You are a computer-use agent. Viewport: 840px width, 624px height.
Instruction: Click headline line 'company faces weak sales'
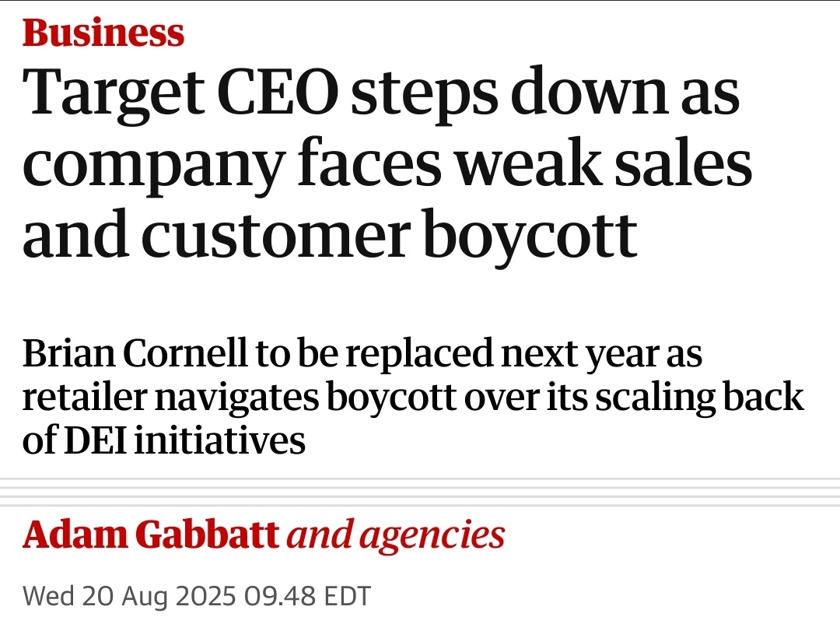pos(387,164)
